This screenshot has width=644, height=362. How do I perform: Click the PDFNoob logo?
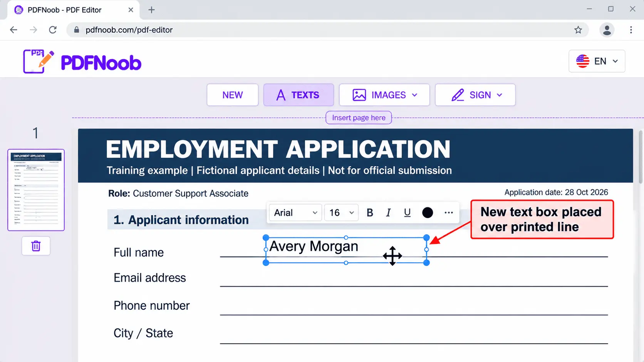(x=82, y=62)
